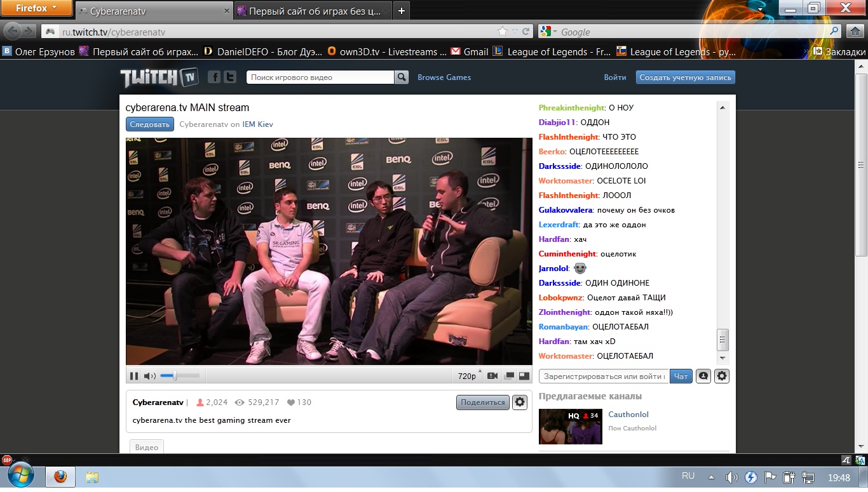Click the chat message input field
The image size is (868, 492).
(x=604, y=376)
